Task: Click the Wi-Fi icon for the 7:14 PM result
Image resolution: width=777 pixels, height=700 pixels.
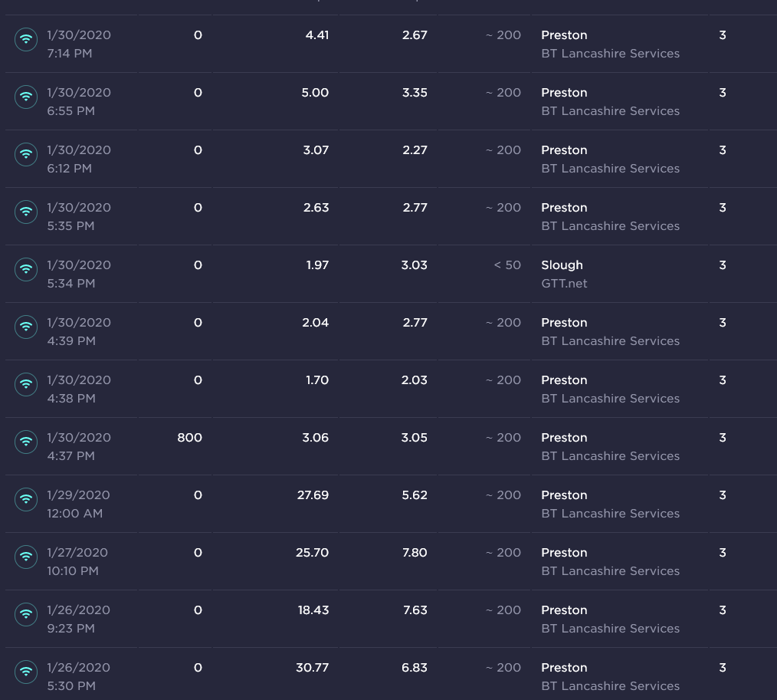Action: (26, 39)
